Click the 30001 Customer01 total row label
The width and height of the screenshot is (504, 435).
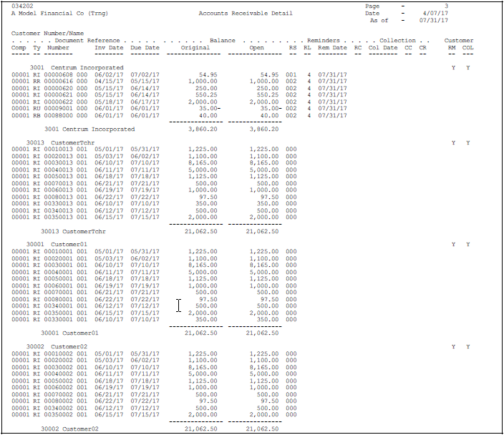(x=69, y=333)
